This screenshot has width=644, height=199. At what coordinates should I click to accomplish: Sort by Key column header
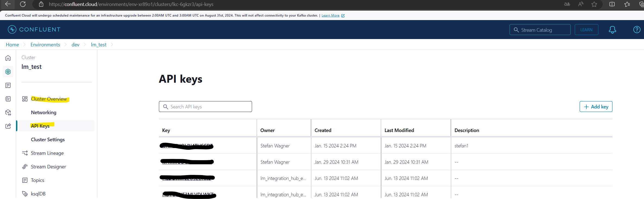(166, 130)
